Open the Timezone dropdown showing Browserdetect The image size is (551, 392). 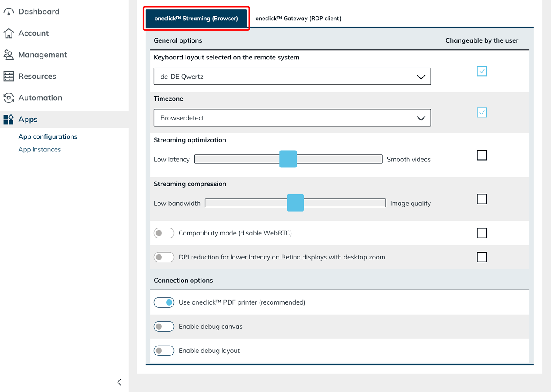pos(292,117)
